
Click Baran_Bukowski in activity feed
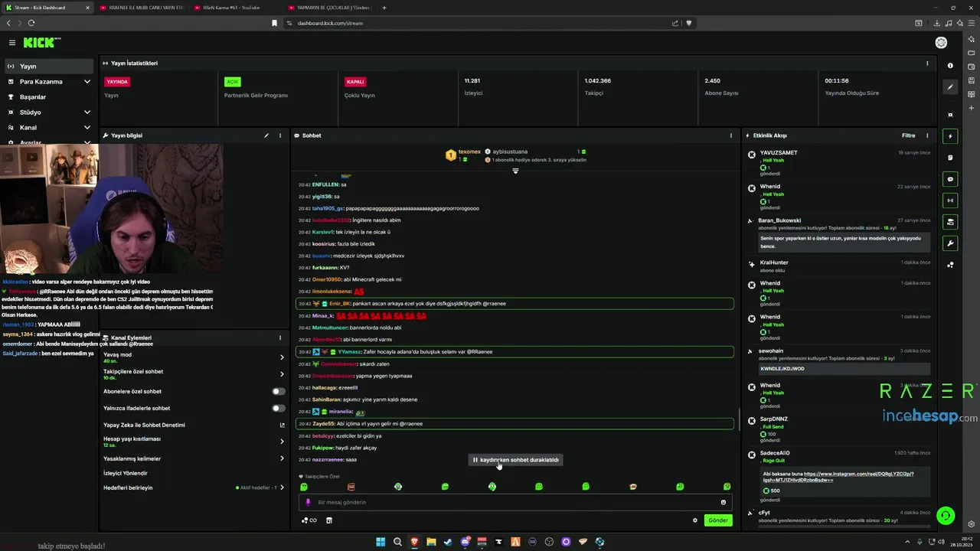coord(779,220)
